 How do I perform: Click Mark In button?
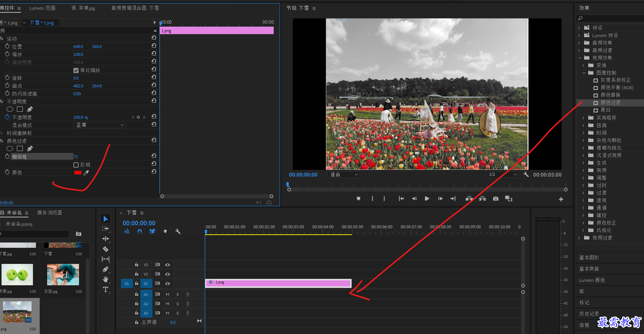coord(372,199)
